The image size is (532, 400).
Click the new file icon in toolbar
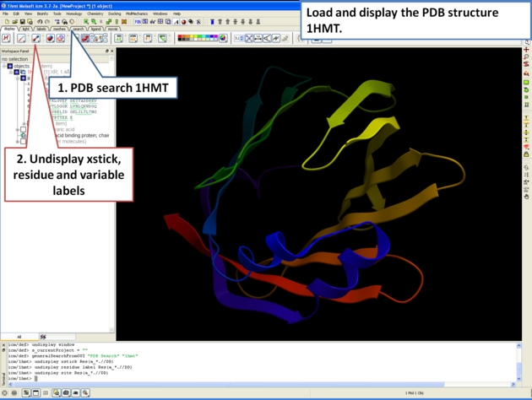pyautogui.click(x=6, y=21)
